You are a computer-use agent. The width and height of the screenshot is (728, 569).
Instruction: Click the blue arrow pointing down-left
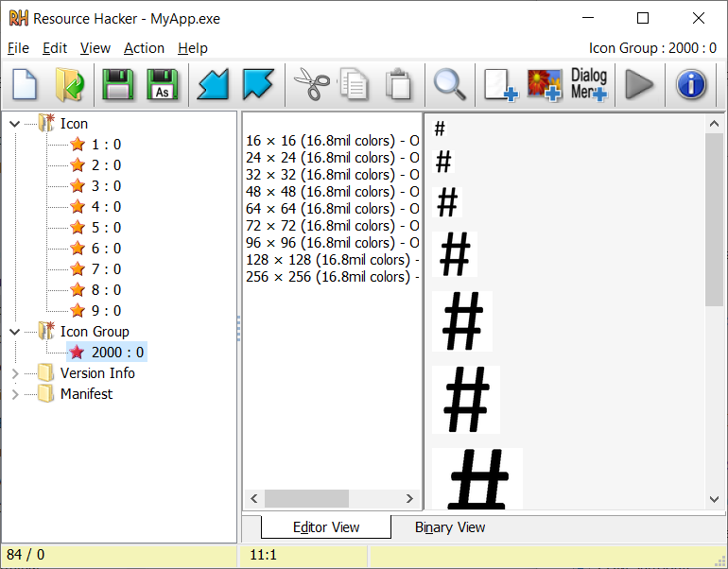pos(213,84)
